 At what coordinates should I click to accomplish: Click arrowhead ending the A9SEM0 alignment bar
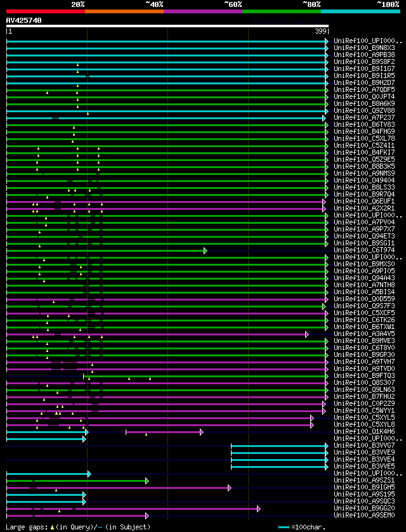147,516
